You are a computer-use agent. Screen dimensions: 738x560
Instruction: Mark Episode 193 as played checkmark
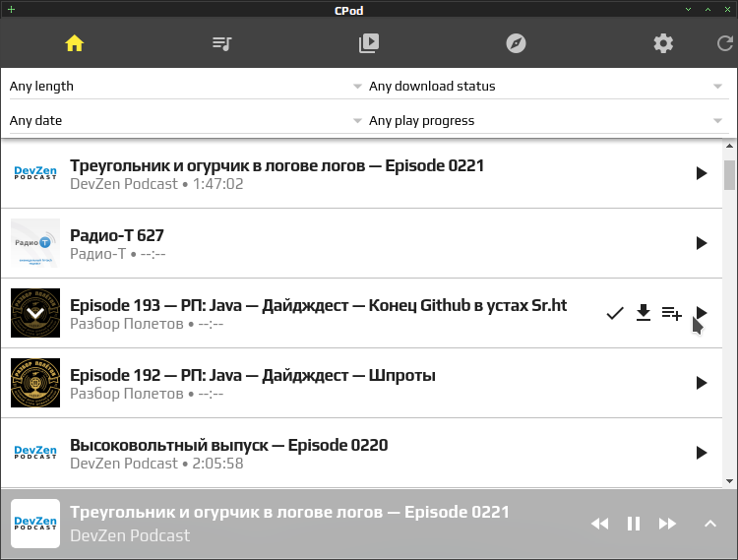click(x=615, y=313)
